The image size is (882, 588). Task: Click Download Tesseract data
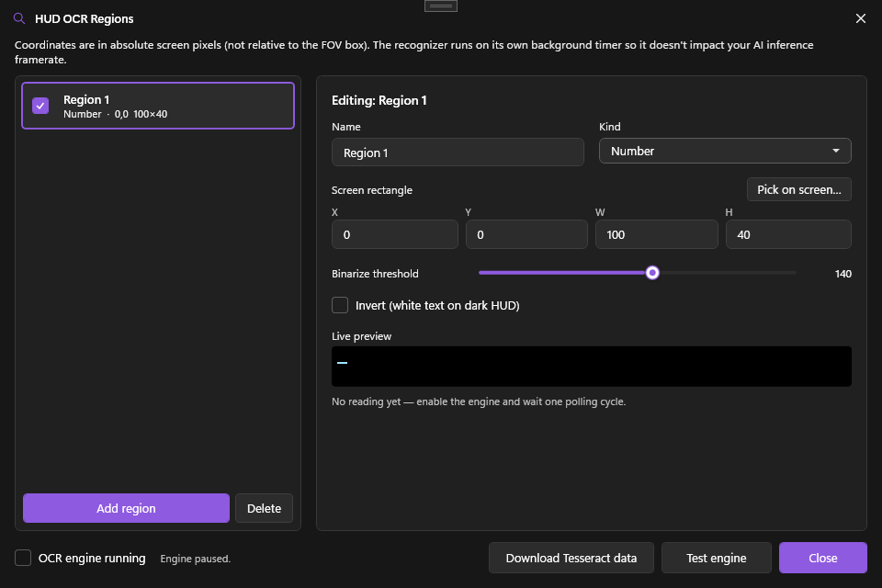tap(571, 558)
